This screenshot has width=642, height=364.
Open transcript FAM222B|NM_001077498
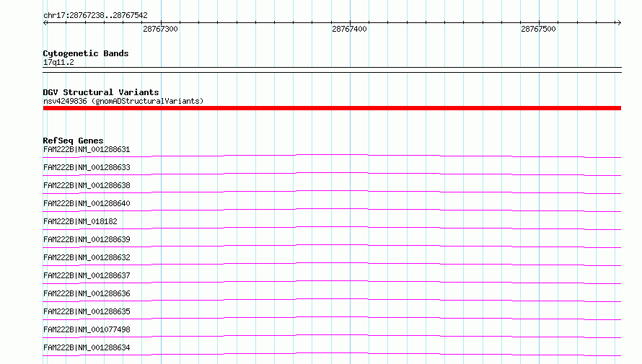click(x=87, y=329)
